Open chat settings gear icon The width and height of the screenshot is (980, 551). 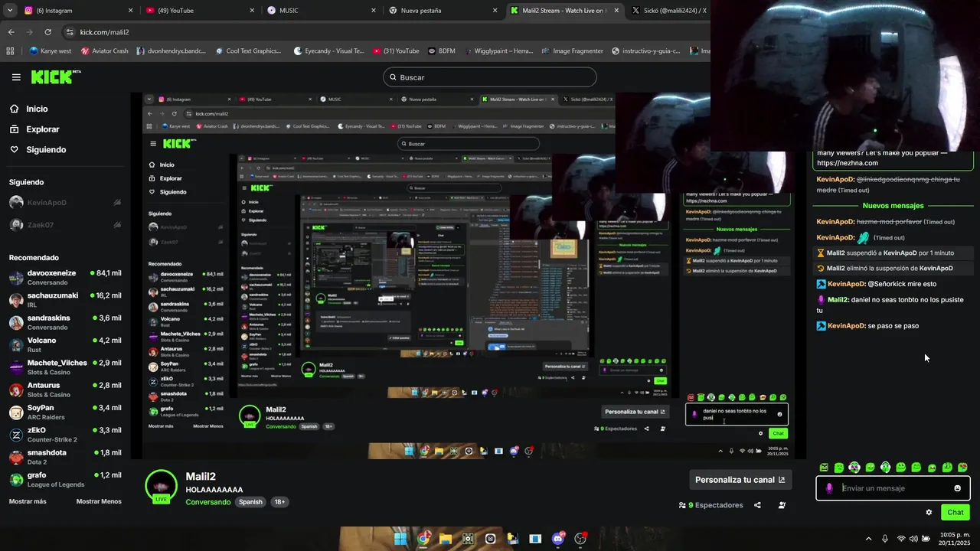[929, 513]
